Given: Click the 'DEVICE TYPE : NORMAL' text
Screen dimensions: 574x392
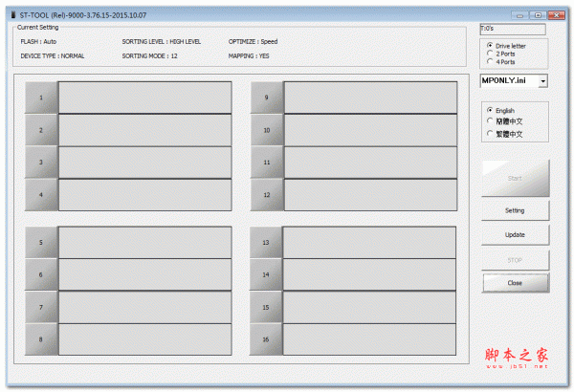Looking at the screenshot, I should (x=53, y=56).
